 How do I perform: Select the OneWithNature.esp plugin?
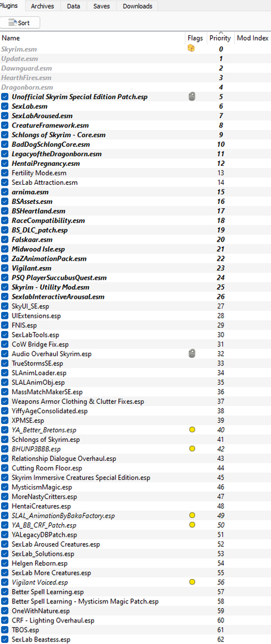coord(135,611)
